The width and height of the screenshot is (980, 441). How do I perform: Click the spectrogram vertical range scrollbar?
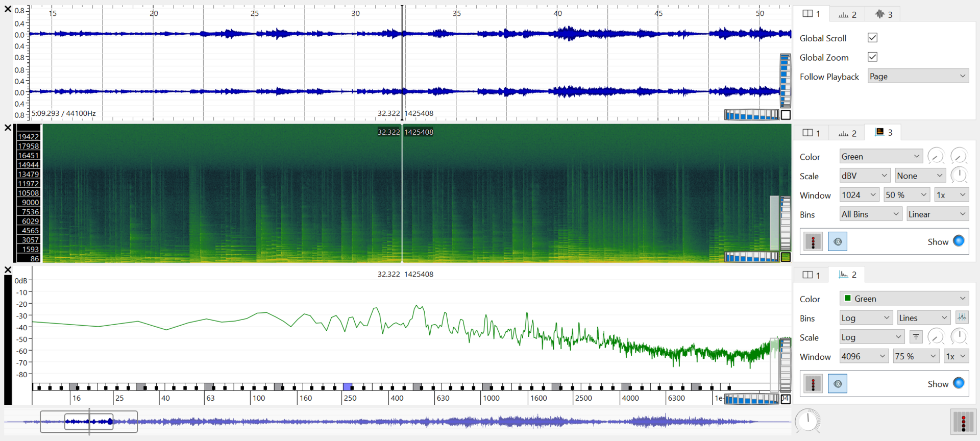click(774, 223)
